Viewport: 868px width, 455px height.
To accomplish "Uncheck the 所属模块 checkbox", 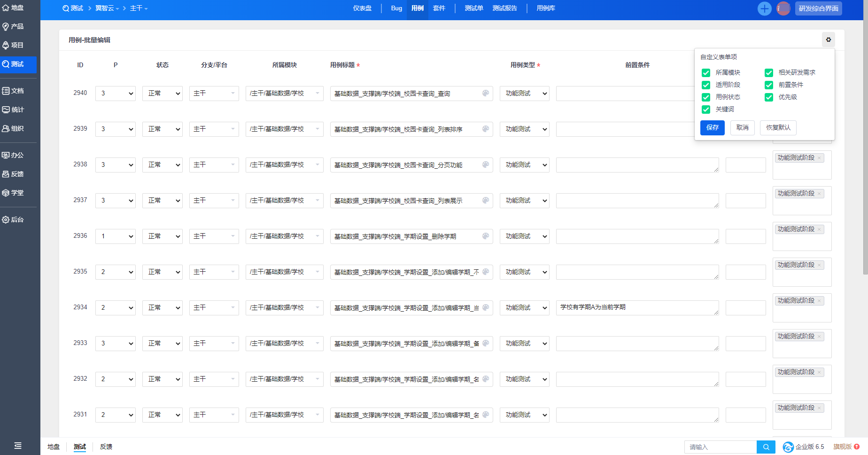I will (x=706, y=73).
